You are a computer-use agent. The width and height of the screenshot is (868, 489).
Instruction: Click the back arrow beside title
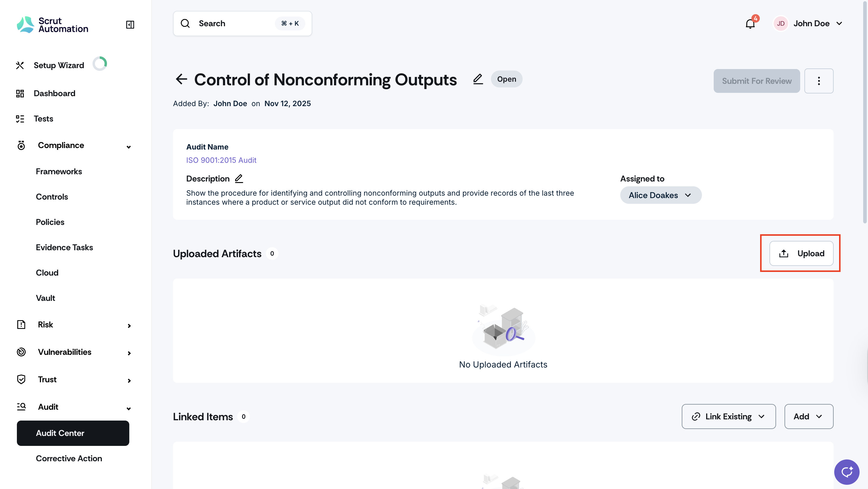click(181, 79)
